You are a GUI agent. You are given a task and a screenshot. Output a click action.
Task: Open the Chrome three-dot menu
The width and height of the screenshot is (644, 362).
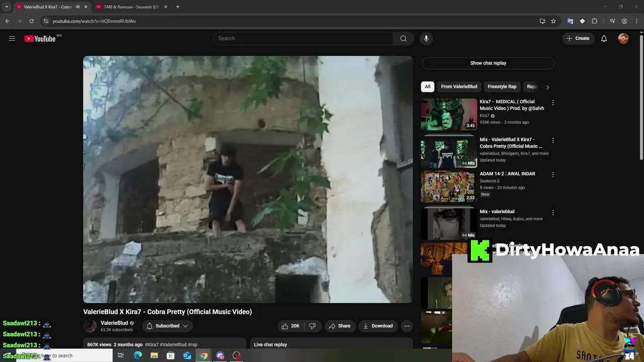coord(636,21)
